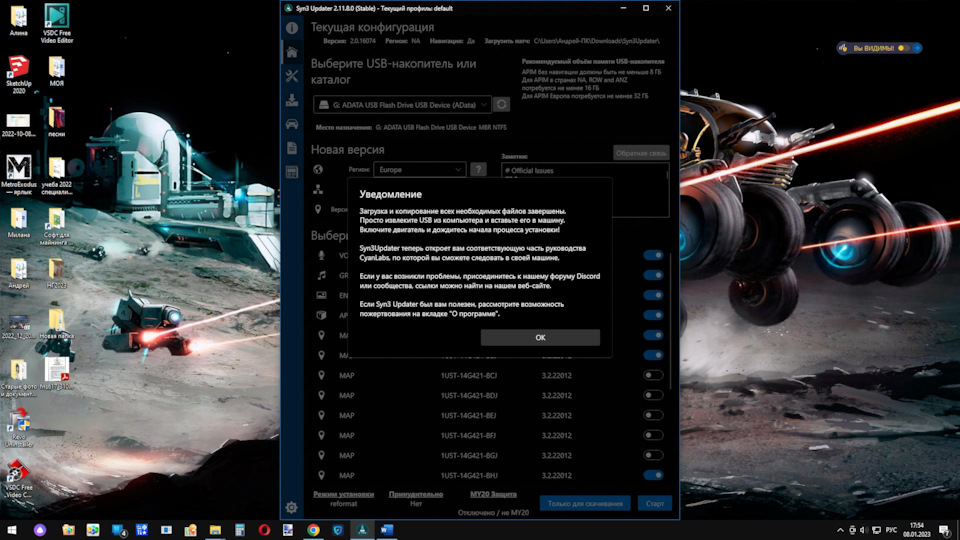Switch the РУС input language indicator
The width and height of the screenshot is (960, 540).
pos(891,530)
